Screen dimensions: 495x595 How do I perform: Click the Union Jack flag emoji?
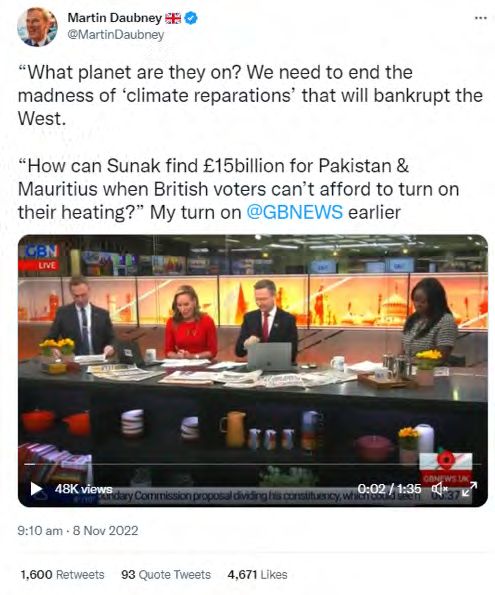pyautogui.click(x=173, y=18)
